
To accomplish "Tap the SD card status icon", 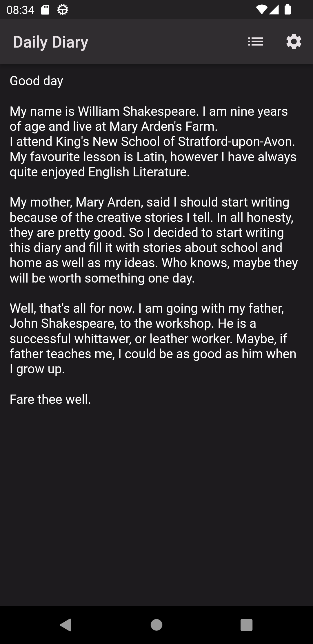I will tap(45, 10).
